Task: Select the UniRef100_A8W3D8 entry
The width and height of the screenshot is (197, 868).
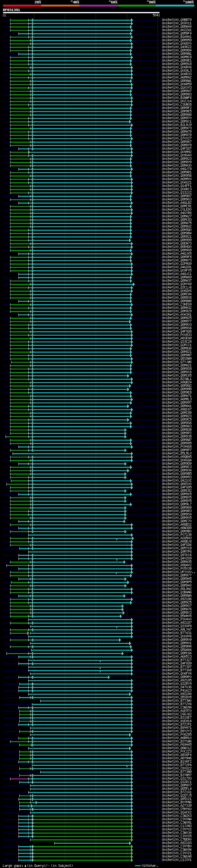Action: point(176,528)
